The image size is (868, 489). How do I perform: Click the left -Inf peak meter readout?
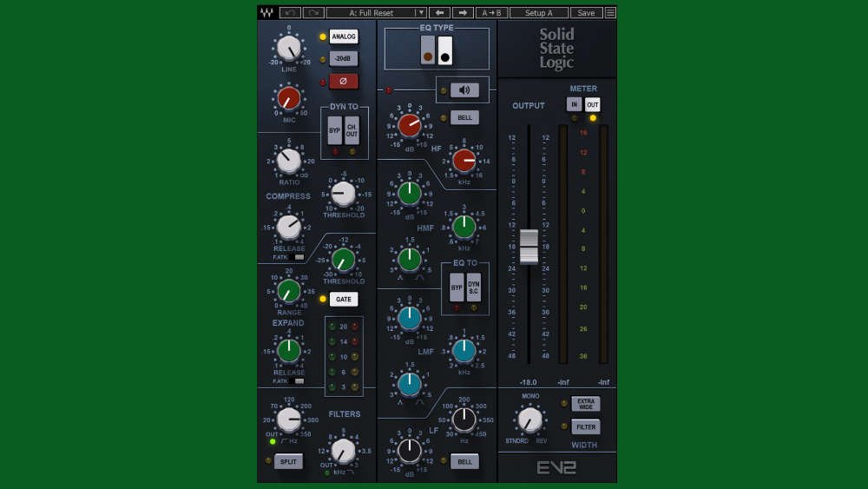[563, 382]
